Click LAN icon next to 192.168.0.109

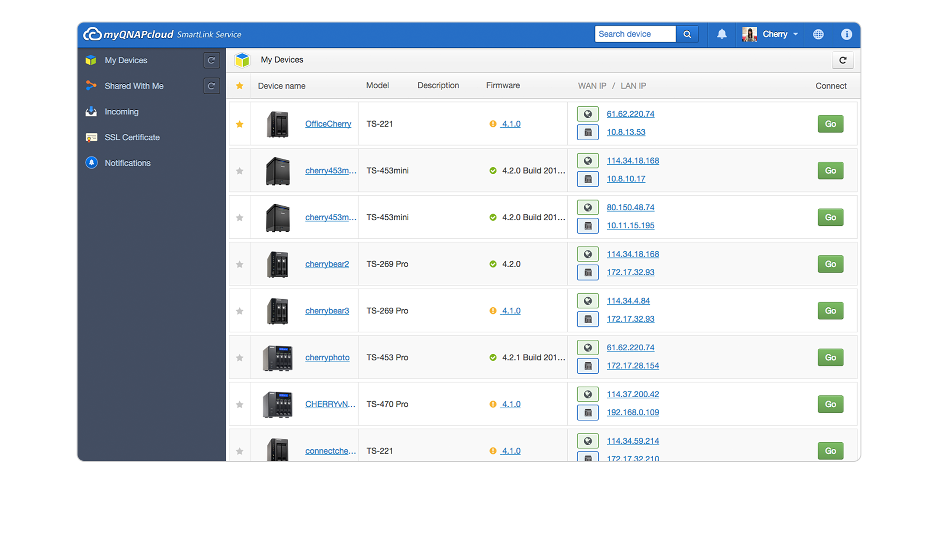(588, 413)
